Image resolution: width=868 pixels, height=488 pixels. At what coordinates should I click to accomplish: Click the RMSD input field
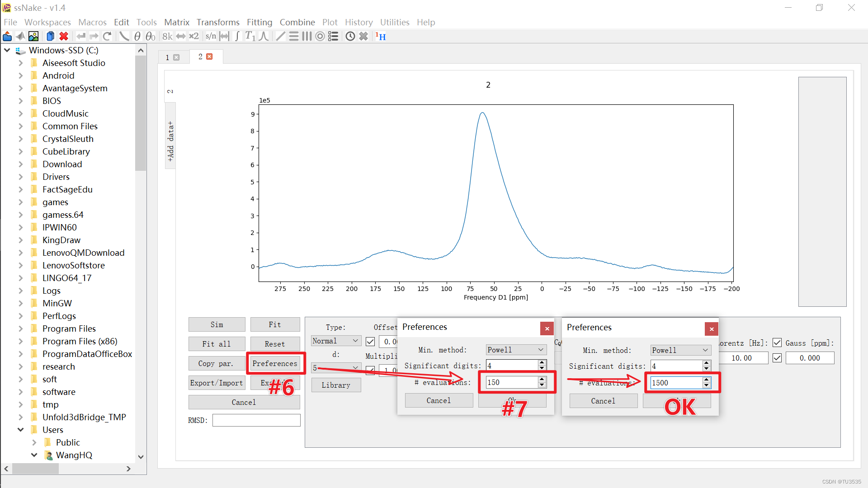pos(256,420)
